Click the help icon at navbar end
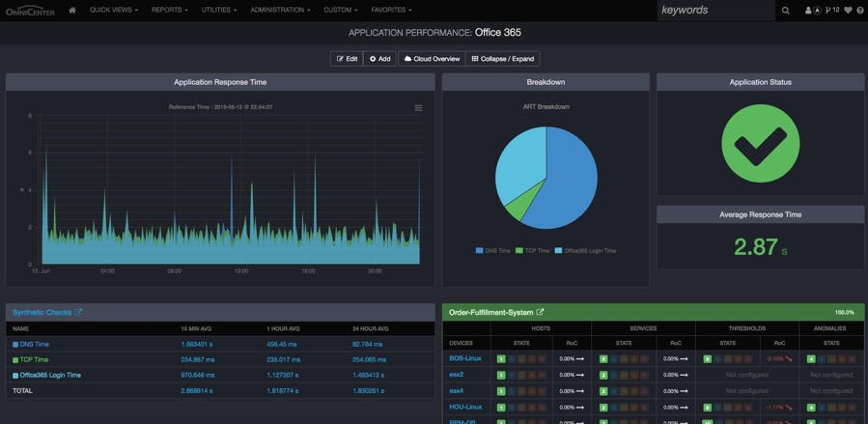 point(860,10)
